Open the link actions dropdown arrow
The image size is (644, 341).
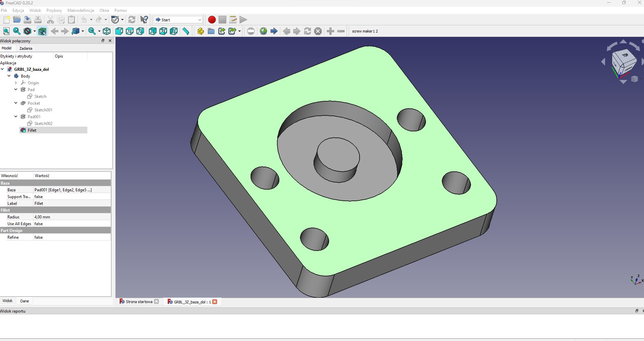click(x=239, y=31)
